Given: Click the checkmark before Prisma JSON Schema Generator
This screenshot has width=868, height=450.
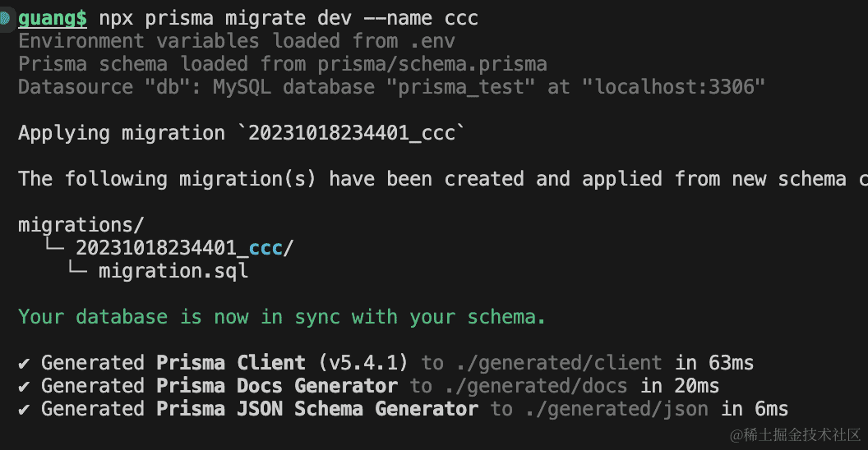Looking at the screenshot, I should [x=25, y=409].
